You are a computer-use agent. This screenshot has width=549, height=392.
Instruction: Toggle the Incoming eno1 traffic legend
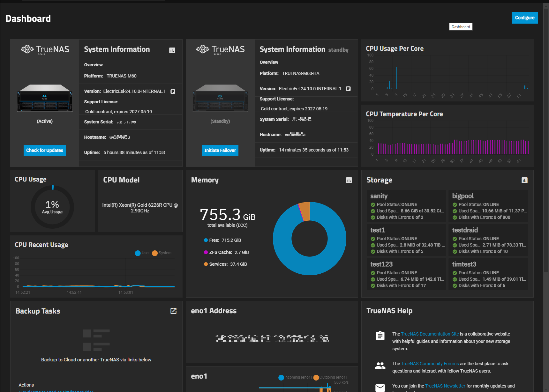[295, 377]
